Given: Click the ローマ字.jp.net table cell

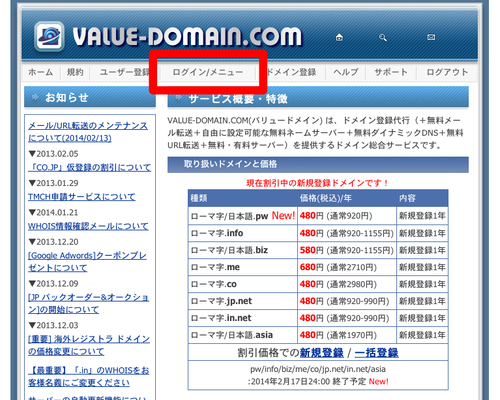Looking at the screenshot, I should coord(243,301).
